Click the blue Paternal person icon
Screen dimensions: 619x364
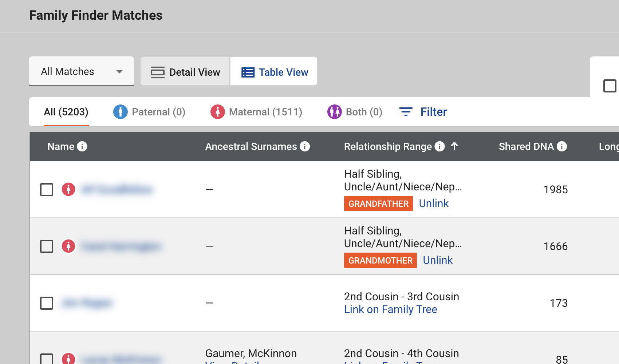click(x=120, y=112)
